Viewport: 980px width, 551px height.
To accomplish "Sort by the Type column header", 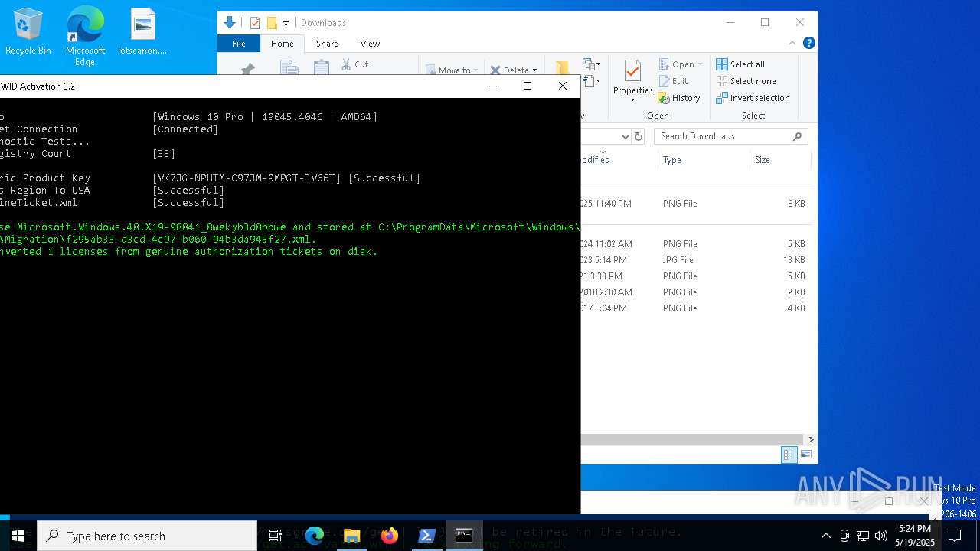I will point(703,160).
